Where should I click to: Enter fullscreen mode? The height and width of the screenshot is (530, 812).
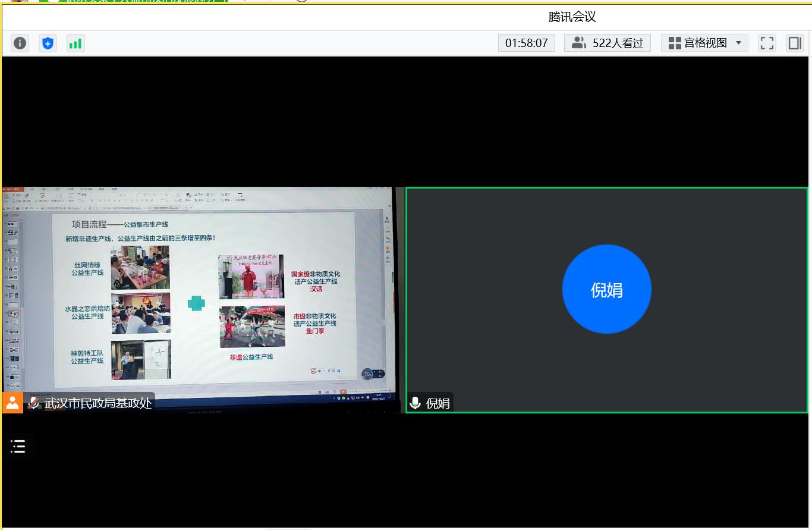pyautogui.click(x=766, y=42)
